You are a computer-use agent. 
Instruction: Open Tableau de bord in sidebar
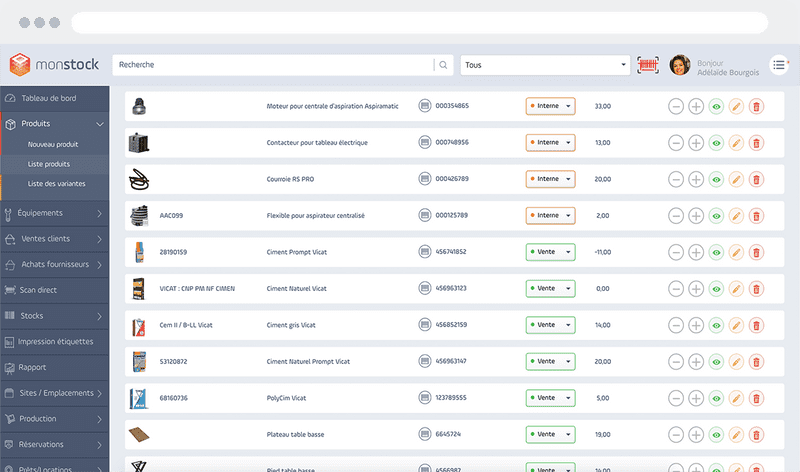(55, 98)
